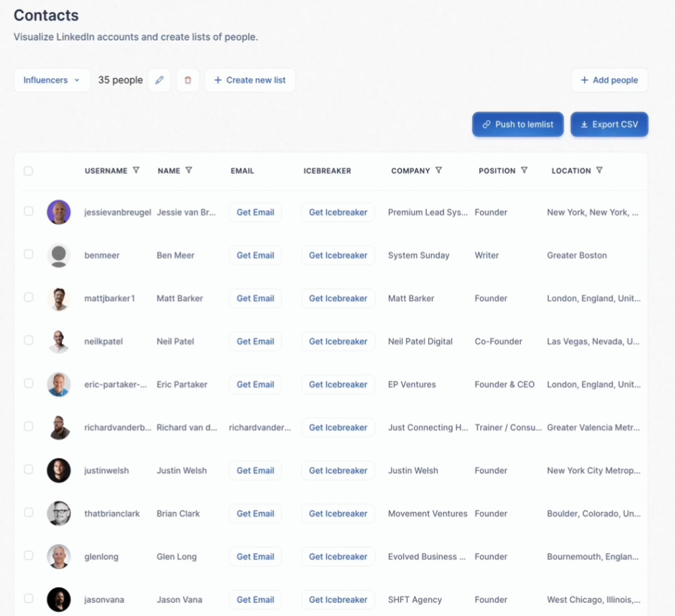Filter by the Position column funnel icon
The height and width of the screenshot is (616, 675).
[x=524, y=171]
